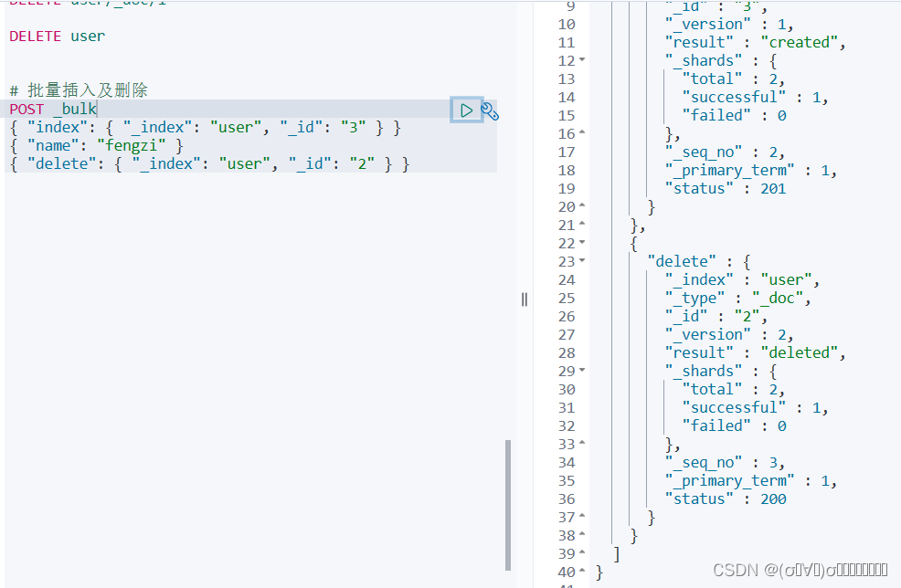Collapse the object starting at line 22
The image size is (901, 588).
(582, 242)
